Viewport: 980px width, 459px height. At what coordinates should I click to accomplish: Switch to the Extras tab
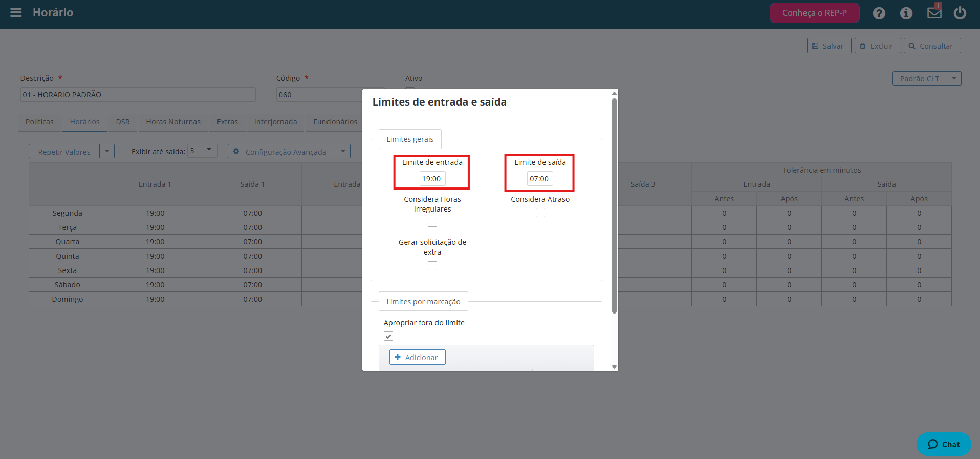point(227,122)
